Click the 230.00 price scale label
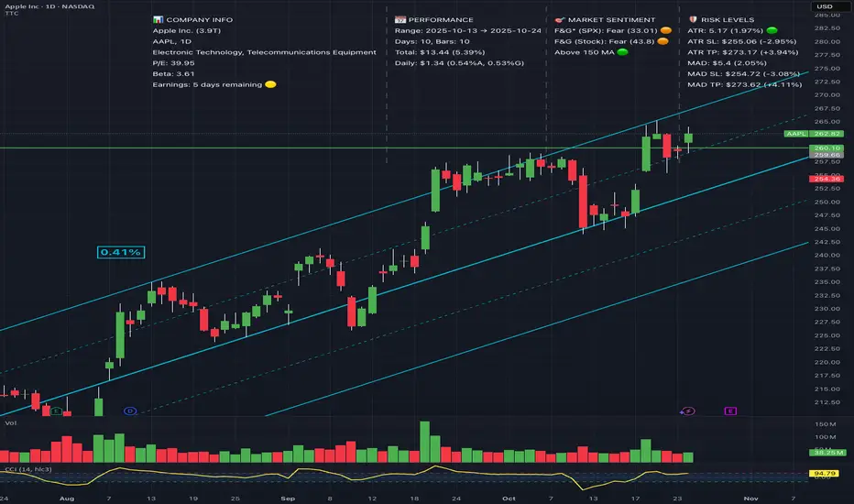The image size is (854, 504). pyautogui.click(x=827, y=309)
